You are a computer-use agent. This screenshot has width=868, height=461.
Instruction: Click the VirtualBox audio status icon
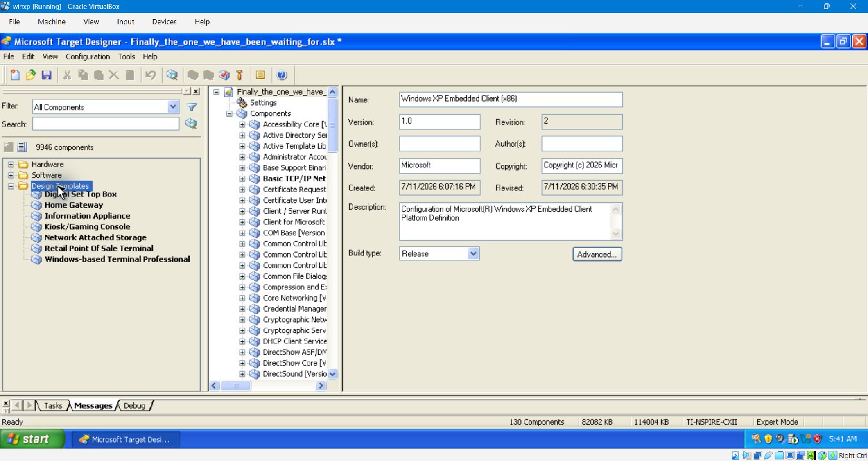pyautogui.click(x=747, y=455)
